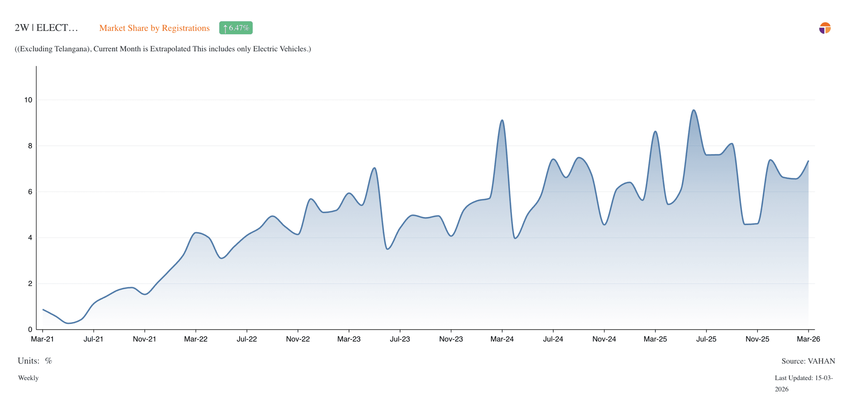The height and width of the screenshot is (403, 868).
Task: Click the line's final point at Mar-26
Action: click(808, 161)
